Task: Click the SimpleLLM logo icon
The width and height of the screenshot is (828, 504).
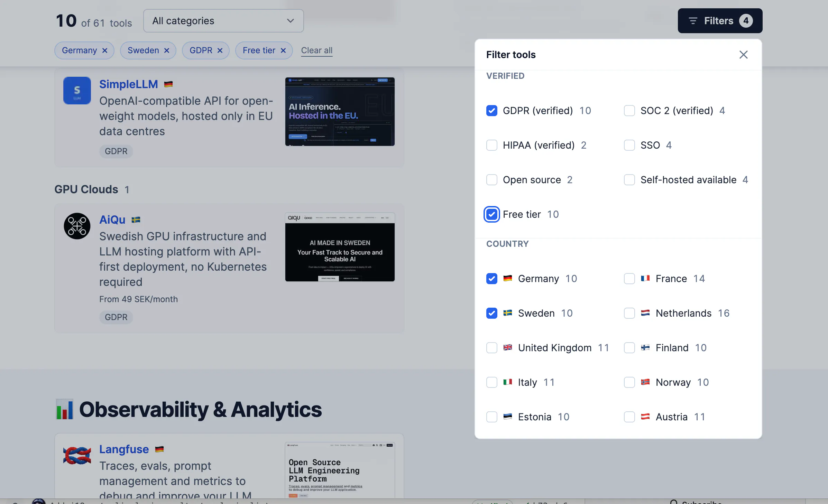Action: tap(77, 91)
